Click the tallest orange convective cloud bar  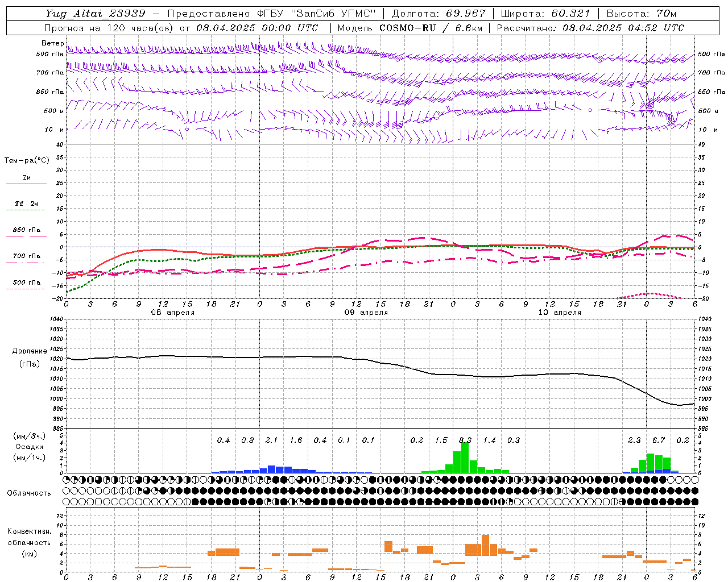point(485,545)
